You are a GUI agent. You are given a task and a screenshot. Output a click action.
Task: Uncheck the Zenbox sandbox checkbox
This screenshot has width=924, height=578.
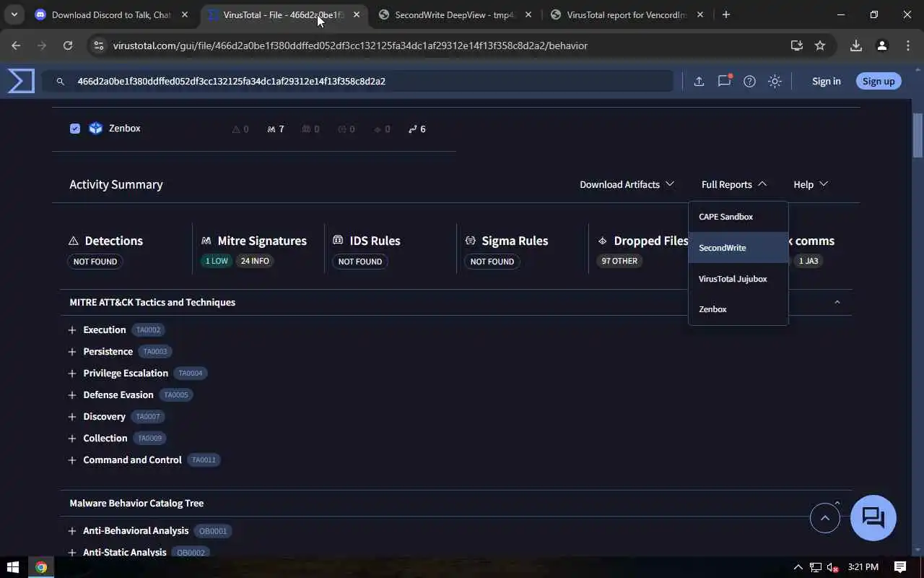point(75,129)
